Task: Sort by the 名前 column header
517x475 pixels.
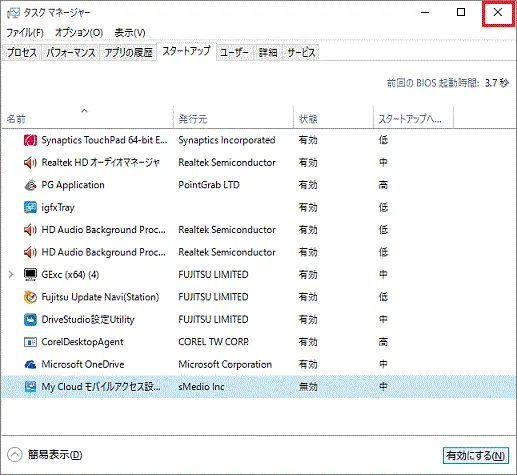Action: click(x=87, y=118)
